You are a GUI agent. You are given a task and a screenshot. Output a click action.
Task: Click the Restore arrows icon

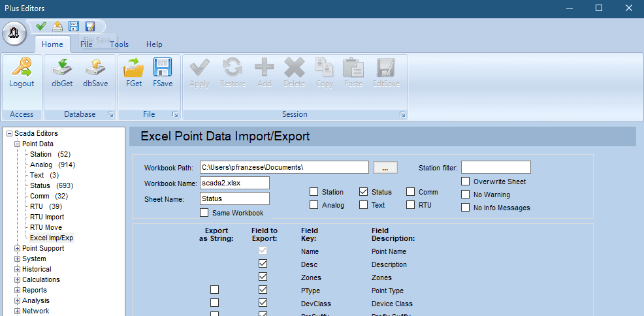[x=233, y=67]
